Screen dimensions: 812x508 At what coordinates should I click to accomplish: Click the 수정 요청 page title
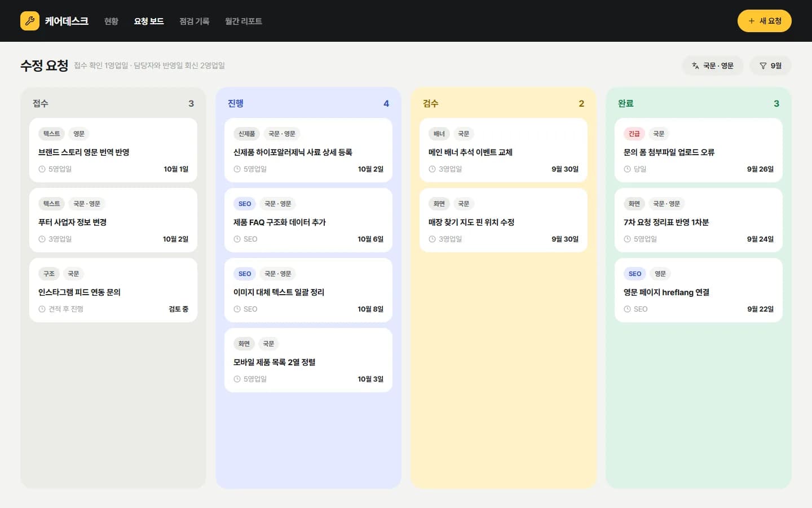coord(44,65)
